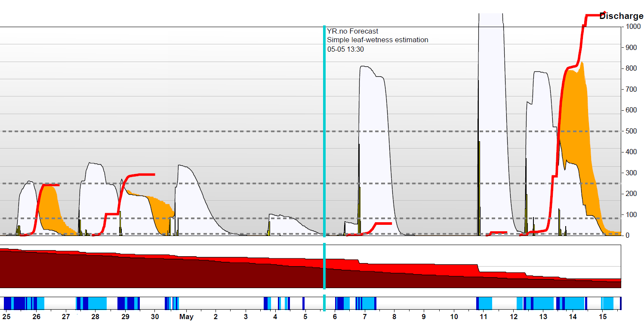
Task: Click date label 13 on the axis
Action: click(543, 317)
